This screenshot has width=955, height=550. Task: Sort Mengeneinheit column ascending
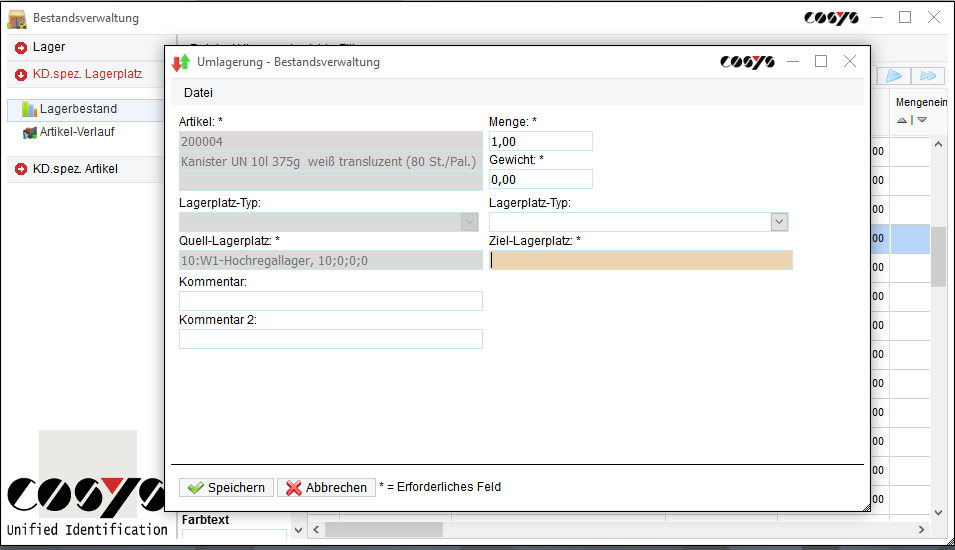tap(901, 120)
